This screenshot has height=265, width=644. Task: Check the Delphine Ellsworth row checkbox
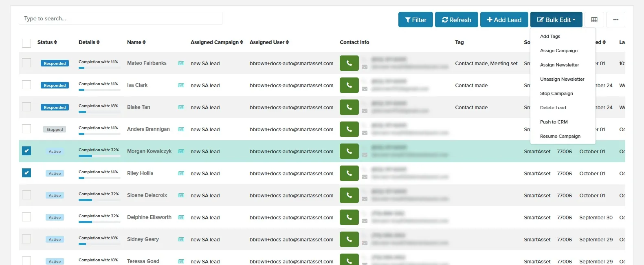(x=26, y=217)
